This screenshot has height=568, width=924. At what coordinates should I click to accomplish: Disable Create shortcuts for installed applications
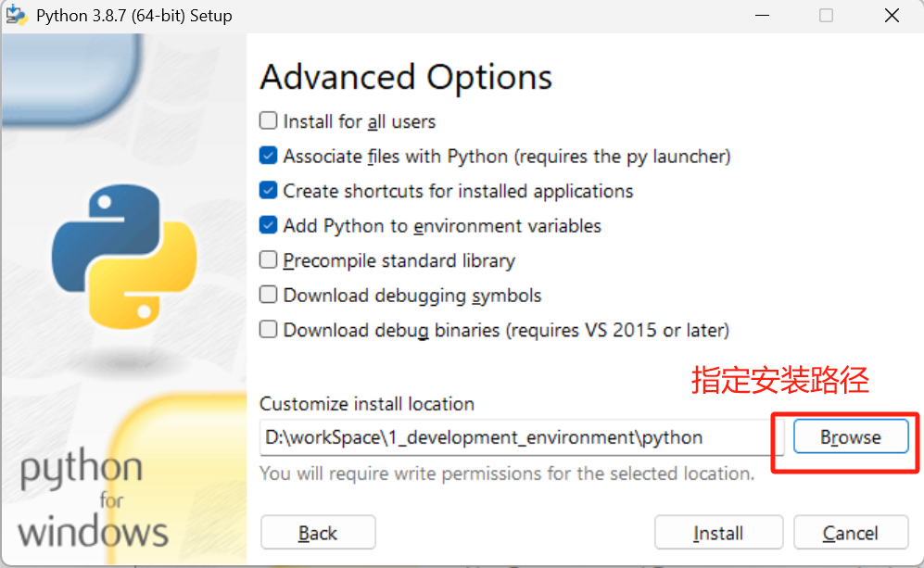268,191
